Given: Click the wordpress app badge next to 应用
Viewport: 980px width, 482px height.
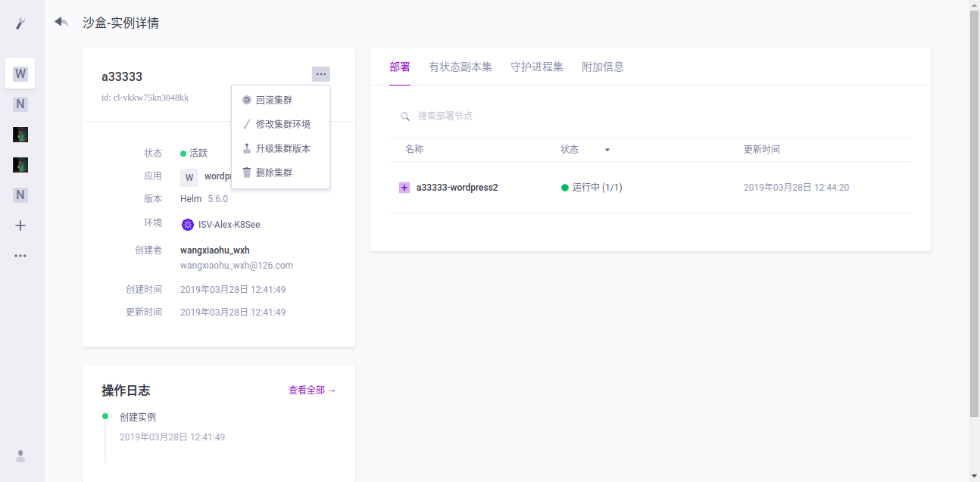Looking at the screenshot, I should pos(189,176).
